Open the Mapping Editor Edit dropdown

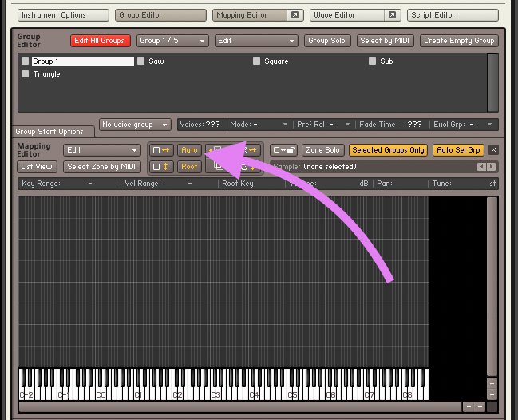[x=102, y=150]
